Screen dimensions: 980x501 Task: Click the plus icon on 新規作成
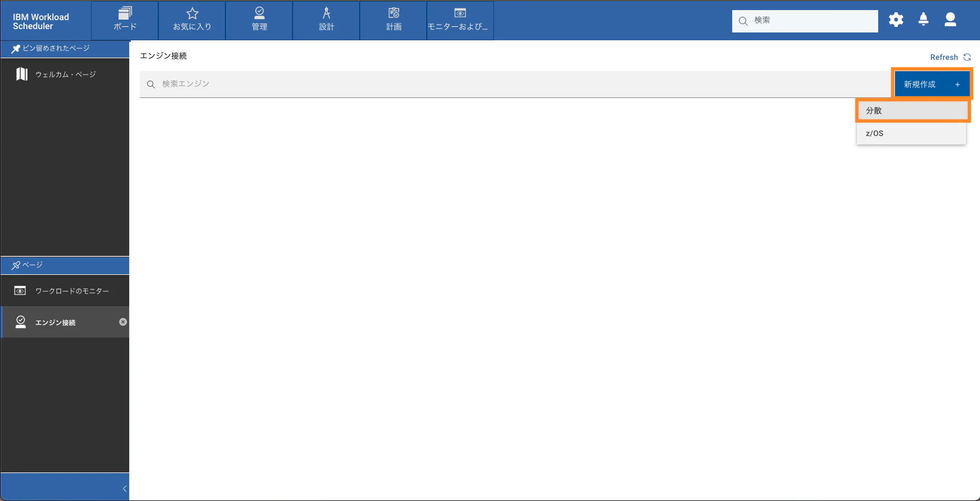click(958, 85)
